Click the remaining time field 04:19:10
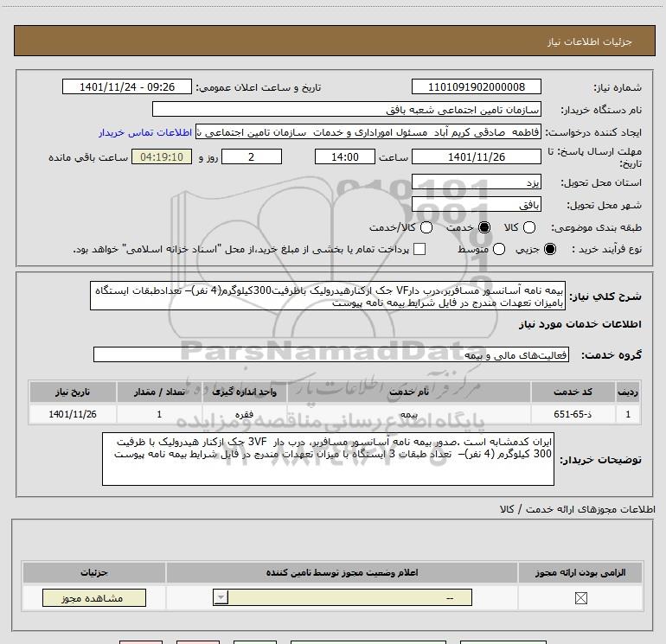The height and width of the screenshot is (644, 666). click(x=162, y=156)
